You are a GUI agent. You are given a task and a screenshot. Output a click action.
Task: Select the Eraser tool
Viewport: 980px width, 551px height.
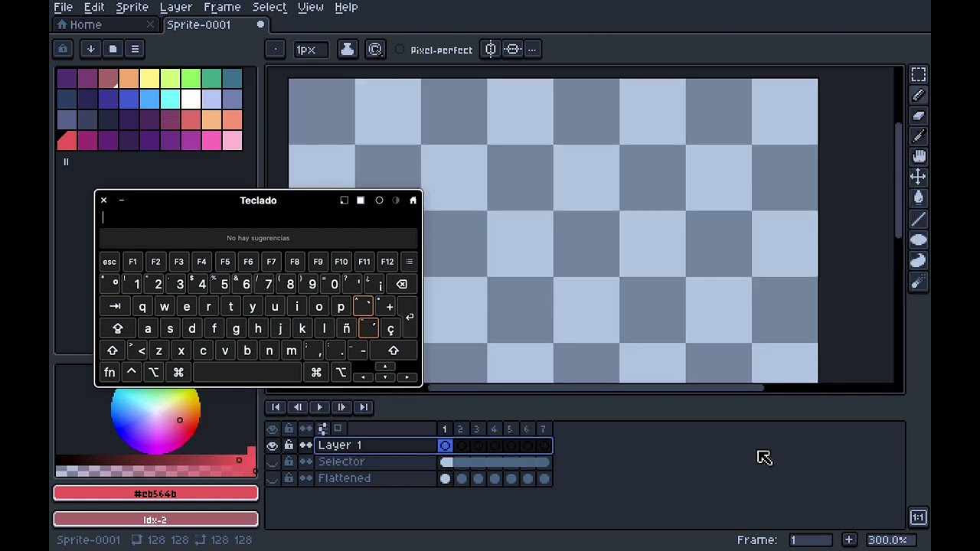(918, 116)
